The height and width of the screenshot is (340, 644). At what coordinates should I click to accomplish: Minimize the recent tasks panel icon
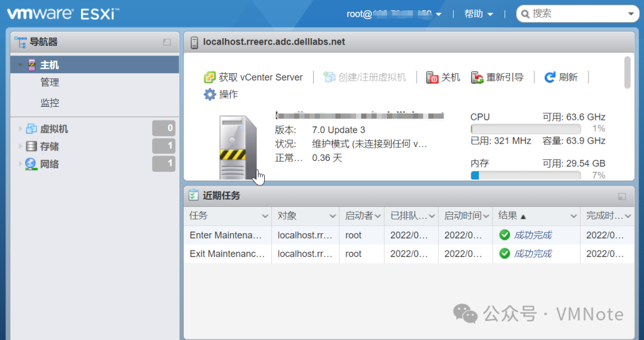622,196
